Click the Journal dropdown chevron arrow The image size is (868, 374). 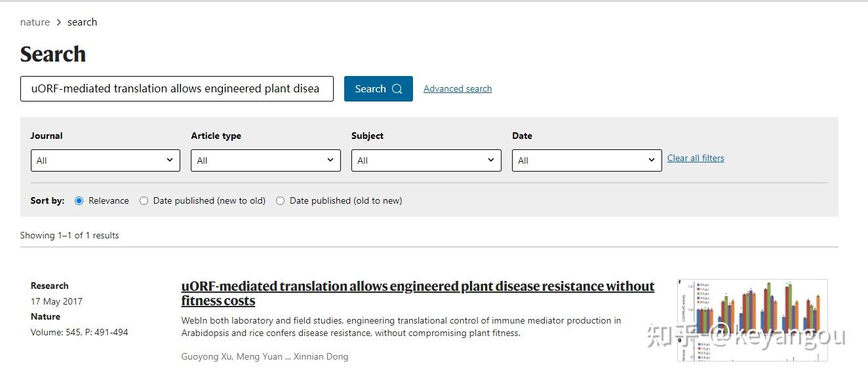169,160
